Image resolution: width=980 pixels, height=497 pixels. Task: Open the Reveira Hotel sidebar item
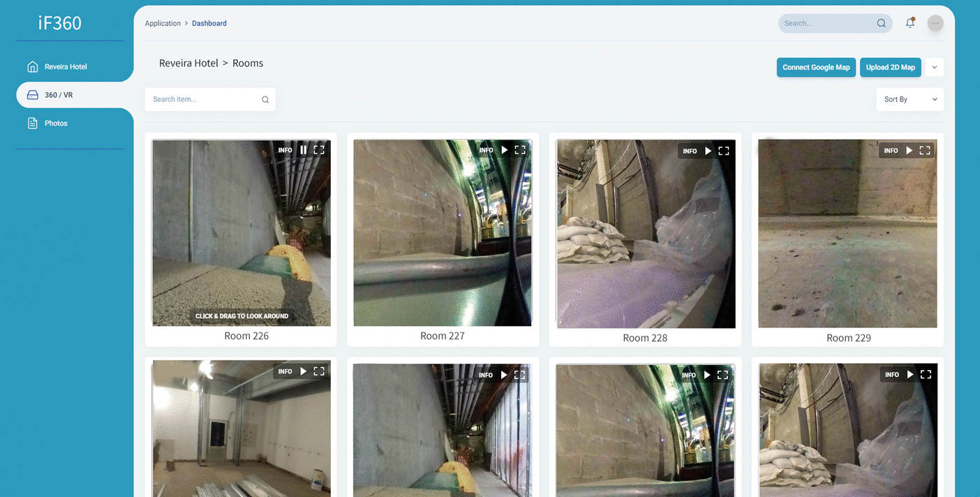[x=66, y=67]
